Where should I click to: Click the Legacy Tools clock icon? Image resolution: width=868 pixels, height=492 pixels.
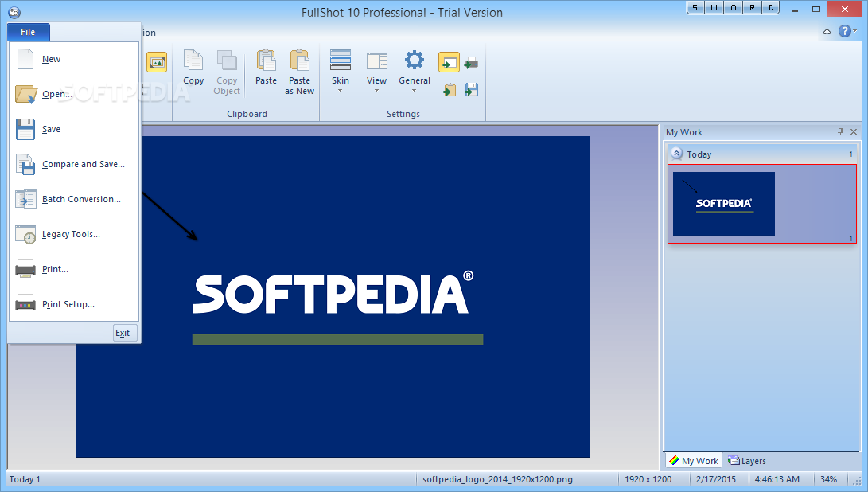[x=25, y=234]
